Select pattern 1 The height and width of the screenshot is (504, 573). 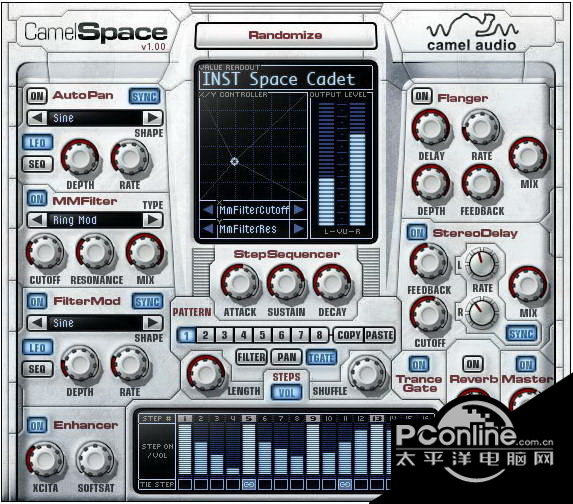point(186,335)
